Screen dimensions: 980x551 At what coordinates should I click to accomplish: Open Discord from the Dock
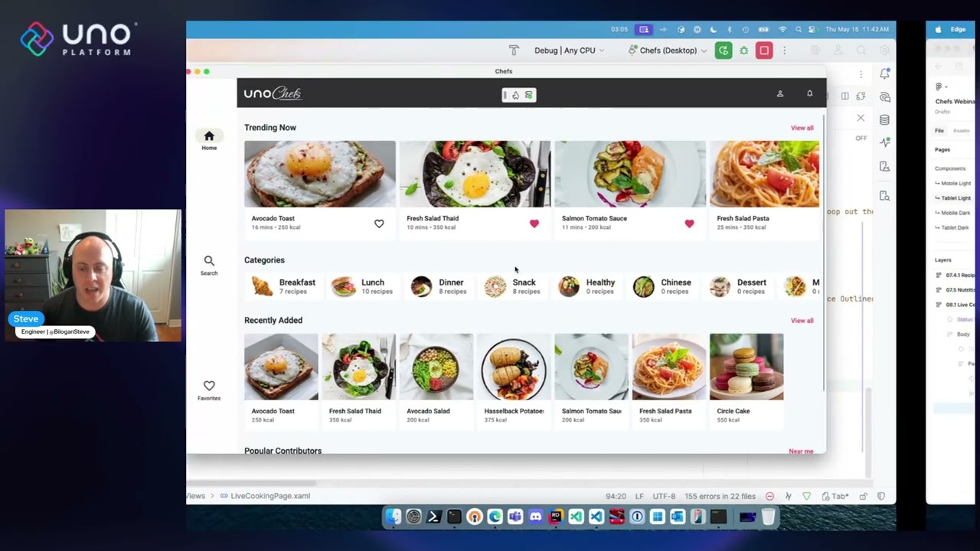point(535,517)
